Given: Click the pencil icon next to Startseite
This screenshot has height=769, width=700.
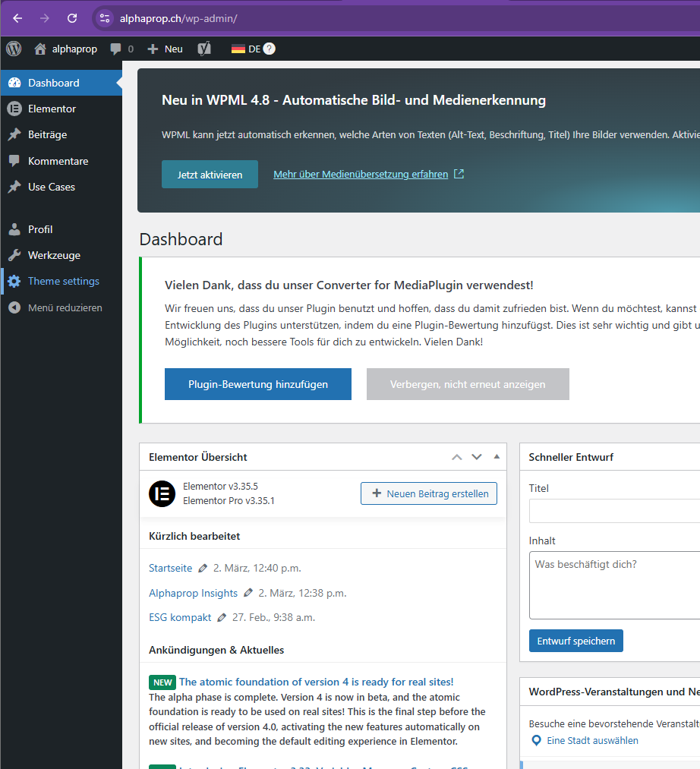Looking at the screenshot, I should point(203,568).
